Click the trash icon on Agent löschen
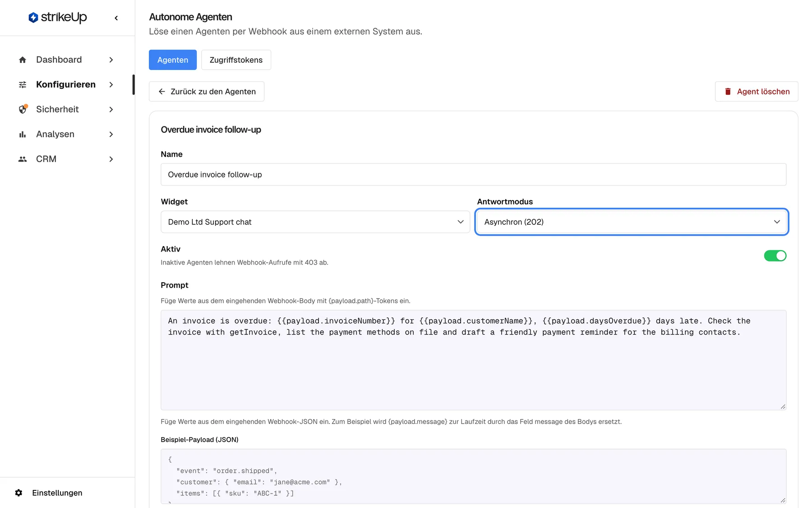Image resolution: width=812 pixels, height=508 pixels. [728, 92]
